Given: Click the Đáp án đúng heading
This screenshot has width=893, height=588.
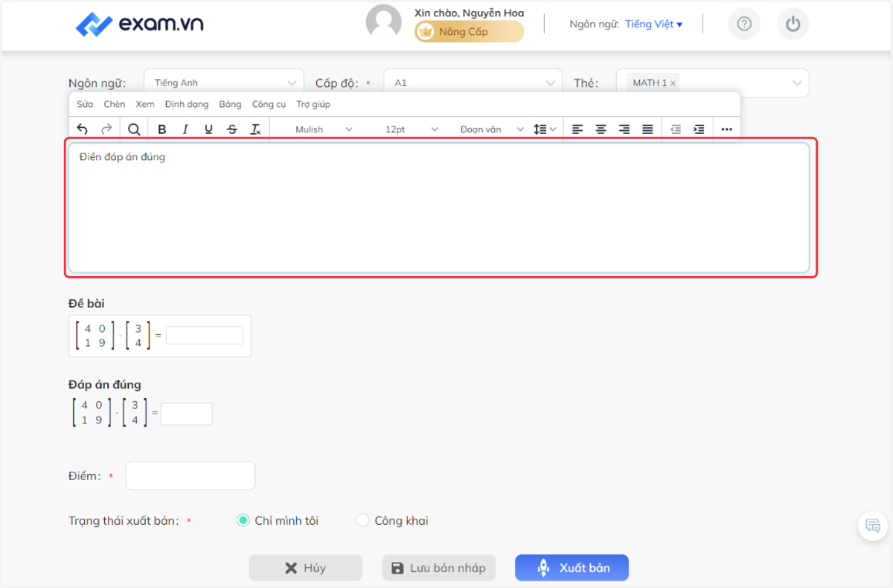Looking at the screenshot, I should [105, 384].
